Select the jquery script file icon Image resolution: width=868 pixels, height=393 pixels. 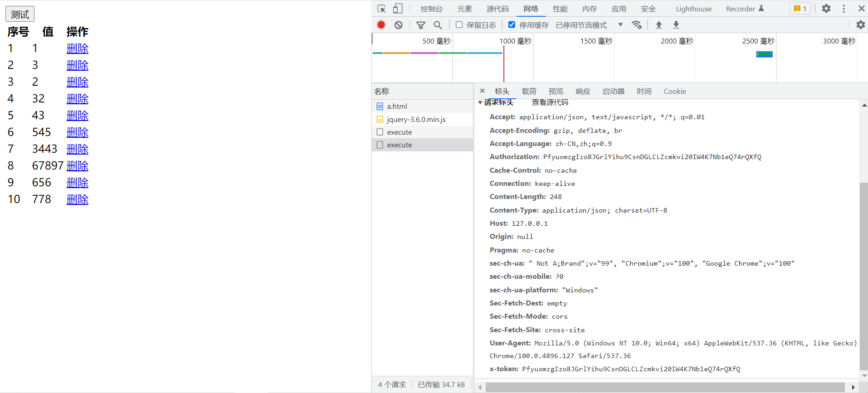380,119
